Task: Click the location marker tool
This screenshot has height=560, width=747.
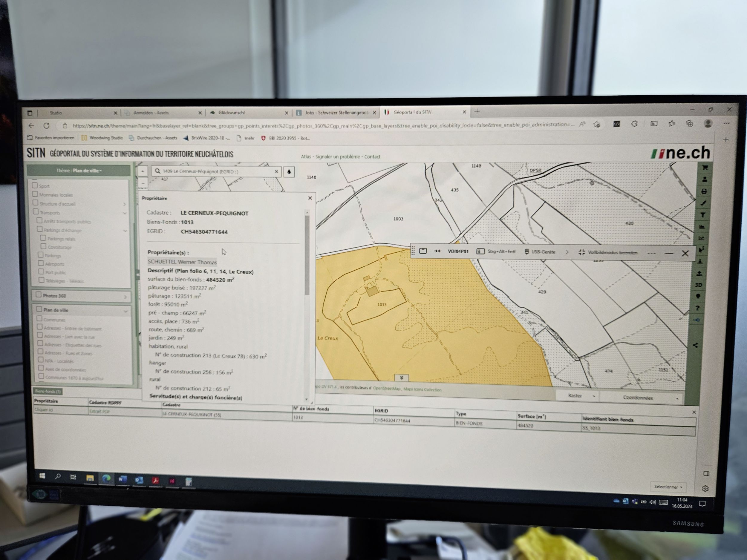Action: [x=698, y=296]
